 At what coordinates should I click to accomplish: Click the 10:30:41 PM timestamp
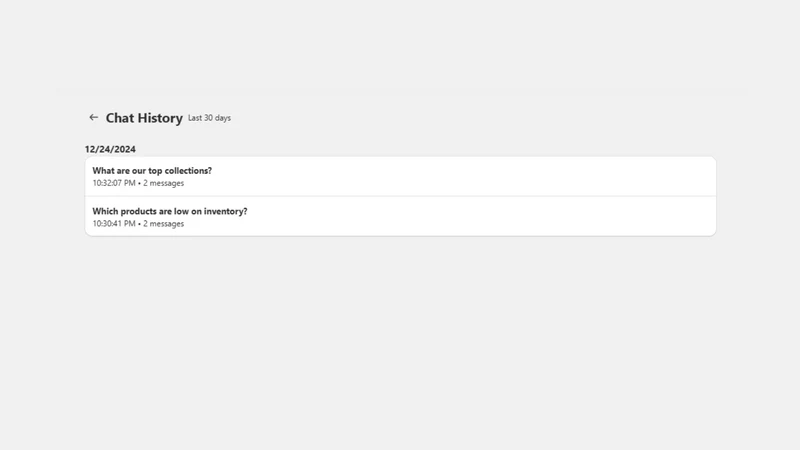click(x=114, y=223)
